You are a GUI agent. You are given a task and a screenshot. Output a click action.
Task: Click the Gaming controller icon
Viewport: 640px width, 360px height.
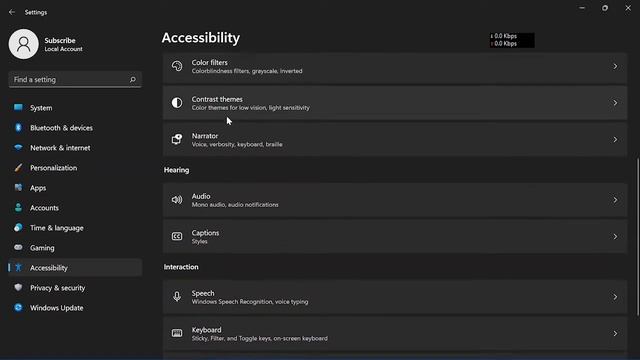click(18, 248)
